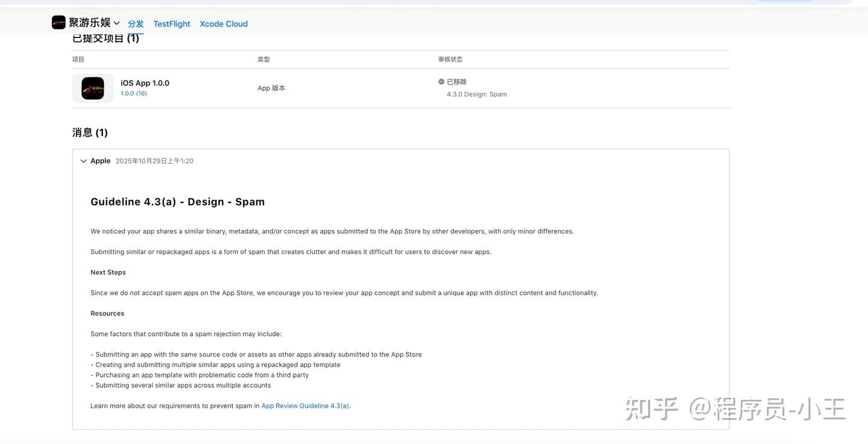Viewport: 868px width, 444px height.
Task: Click the 项目 column header
Action: 78,59
